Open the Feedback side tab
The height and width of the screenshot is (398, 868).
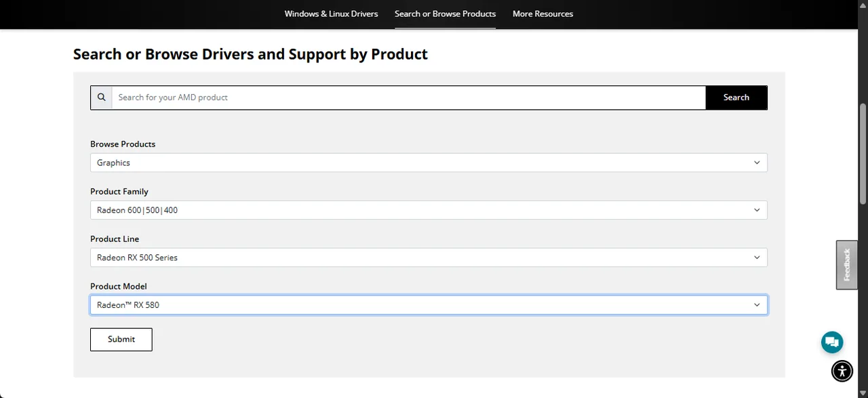pyautogui.click(x=847, y=265)
